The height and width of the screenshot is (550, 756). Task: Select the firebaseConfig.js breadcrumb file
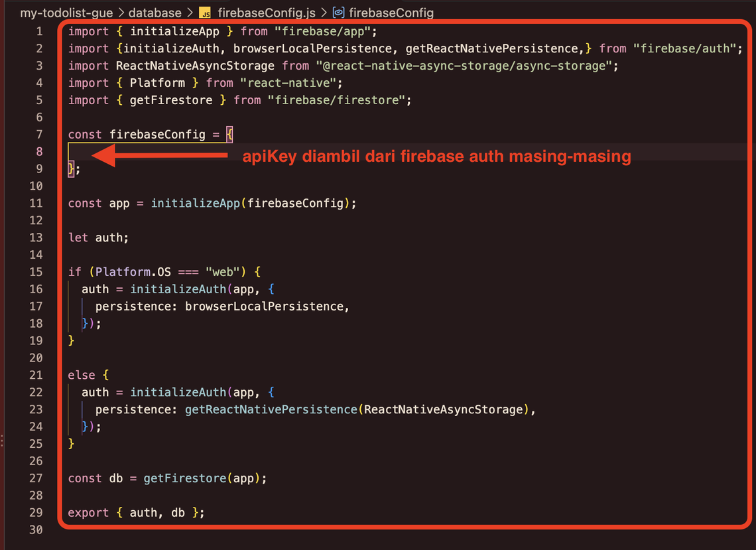266,13
